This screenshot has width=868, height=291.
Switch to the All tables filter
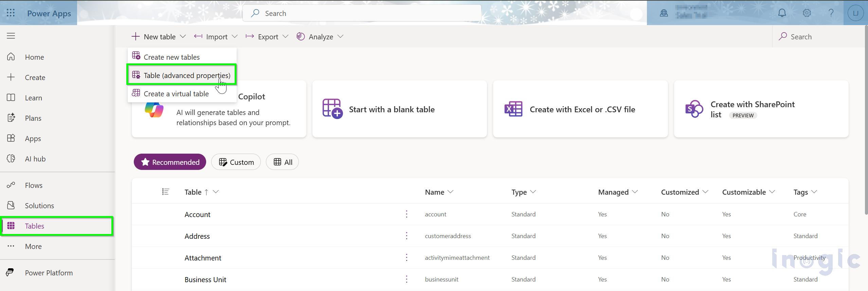tap(282, 162)
